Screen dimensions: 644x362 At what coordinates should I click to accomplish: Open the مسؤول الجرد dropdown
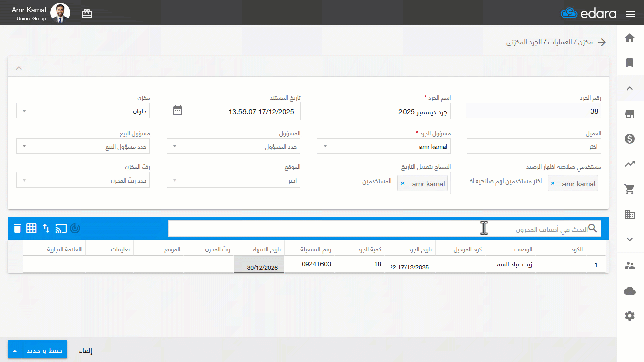(x=384, y=146)
